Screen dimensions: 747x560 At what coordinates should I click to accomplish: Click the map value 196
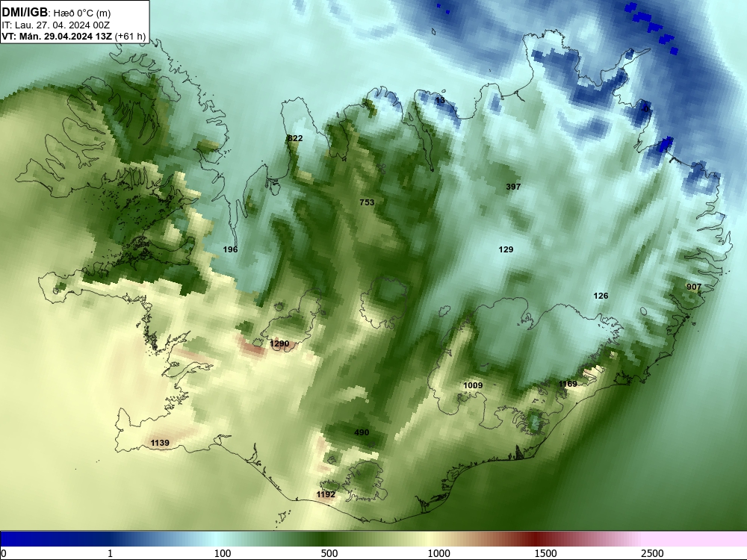coord(230,249)
